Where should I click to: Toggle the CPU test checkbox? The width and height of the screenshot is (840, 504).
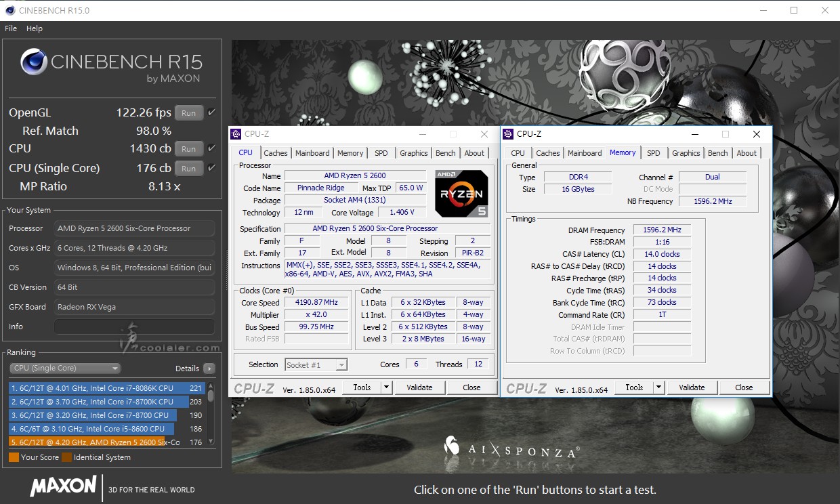[211, 148]
